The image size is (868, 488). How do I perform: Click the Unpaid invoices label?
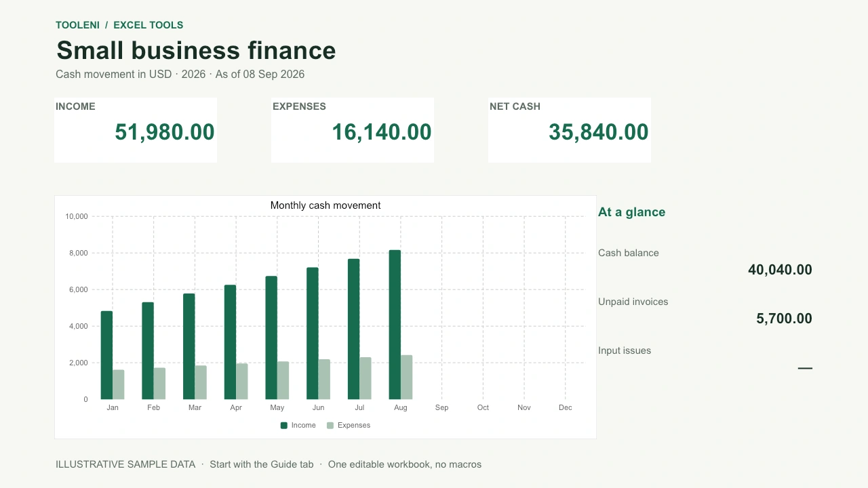[x=633, y=302]
